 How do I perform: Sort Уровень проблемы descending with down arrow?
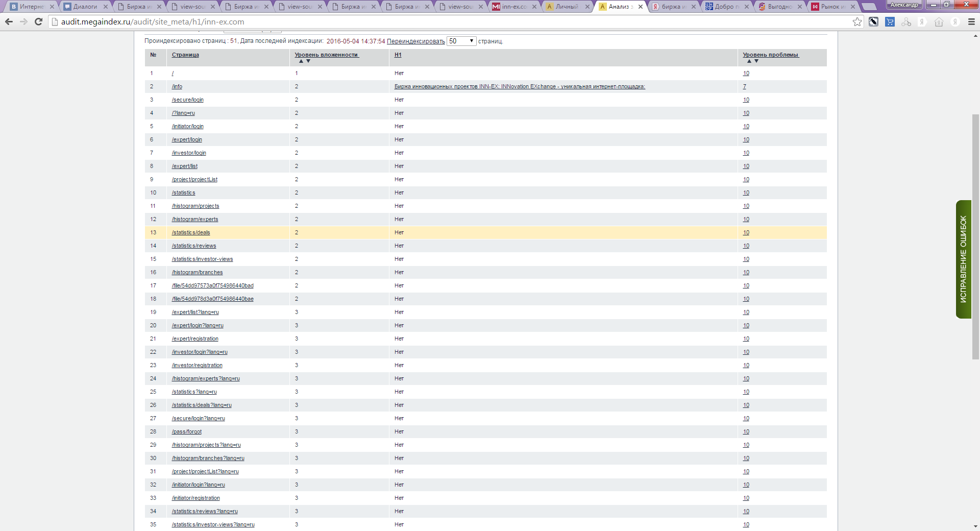756,61
